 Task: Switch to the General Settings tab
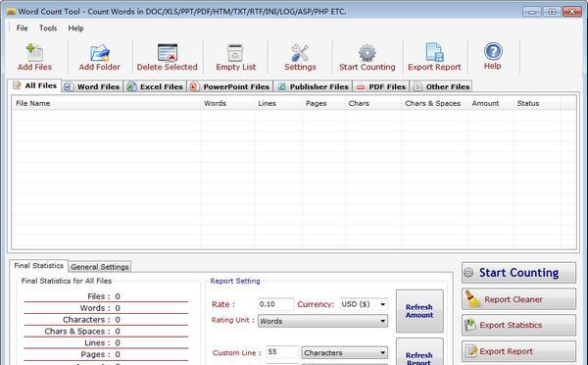[100, 267]
